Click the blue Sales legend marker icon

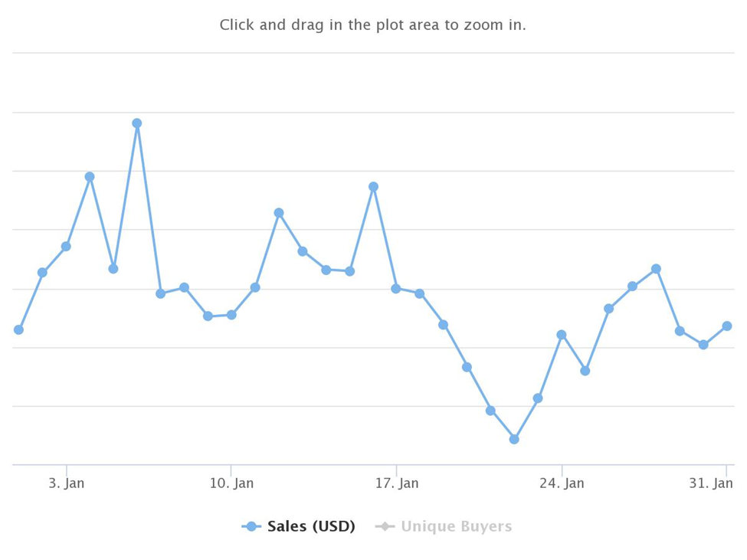point(251,527)
